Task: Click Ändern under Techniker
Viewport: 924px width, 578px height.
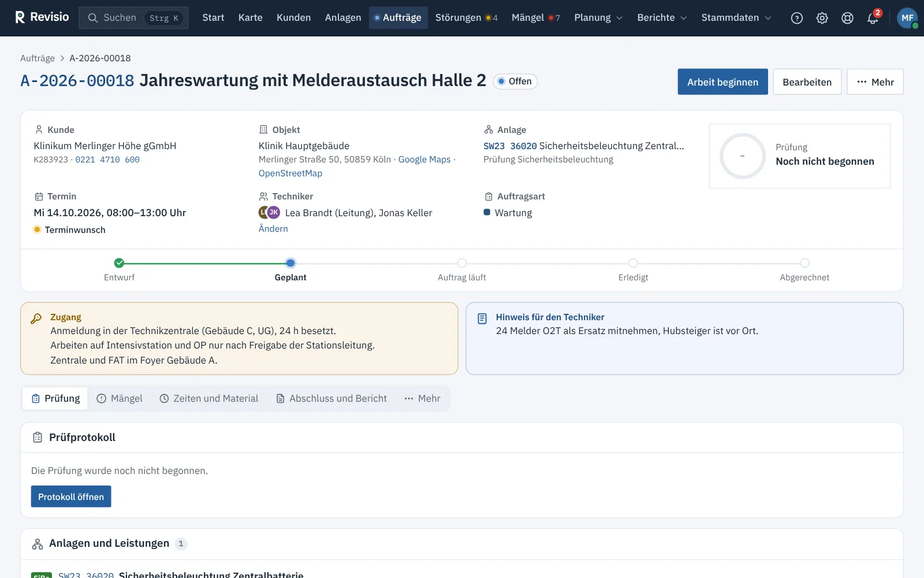Action: click(x=273, y=229)
